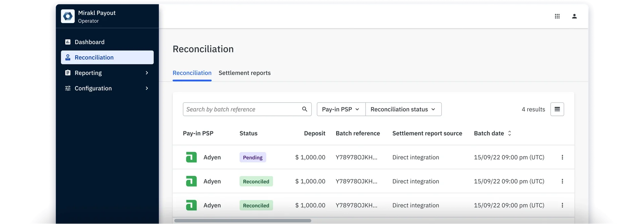Screen dimensions: 644x224
Task: Open the Pay-in PSP filter dropdown
Action: 341,109
